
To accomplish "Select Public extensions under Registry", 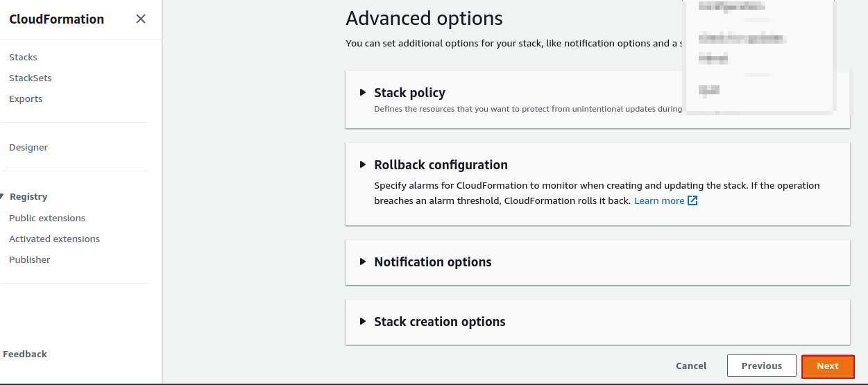I will click(47, 218).
